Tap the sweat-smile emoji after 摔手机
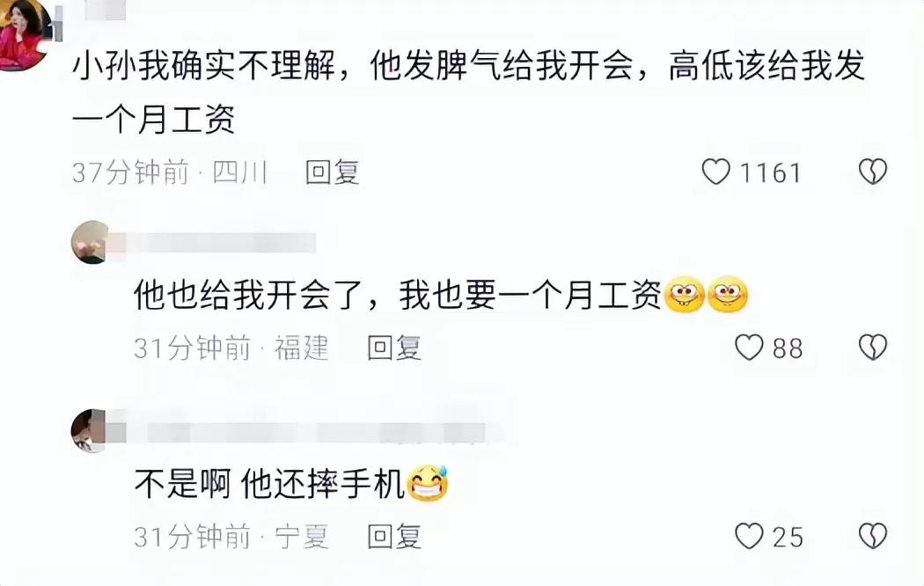This screenshot has height=586, width=924. point(427,482)
